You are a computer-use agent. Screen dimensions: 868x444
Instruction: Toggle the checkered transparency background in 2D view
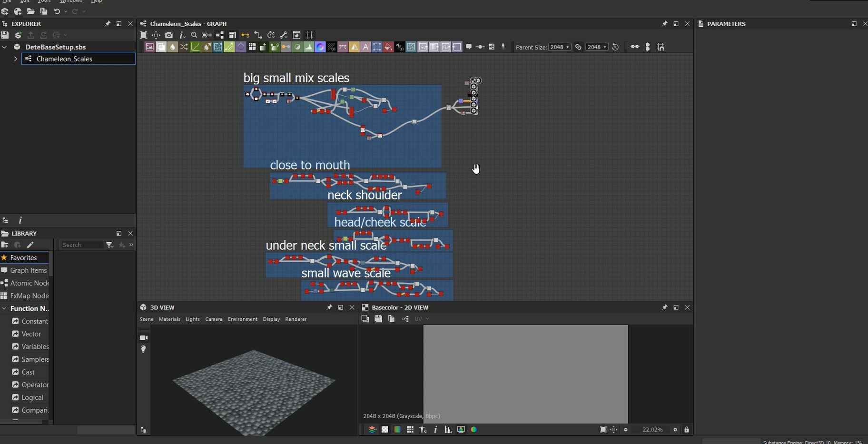385,430
